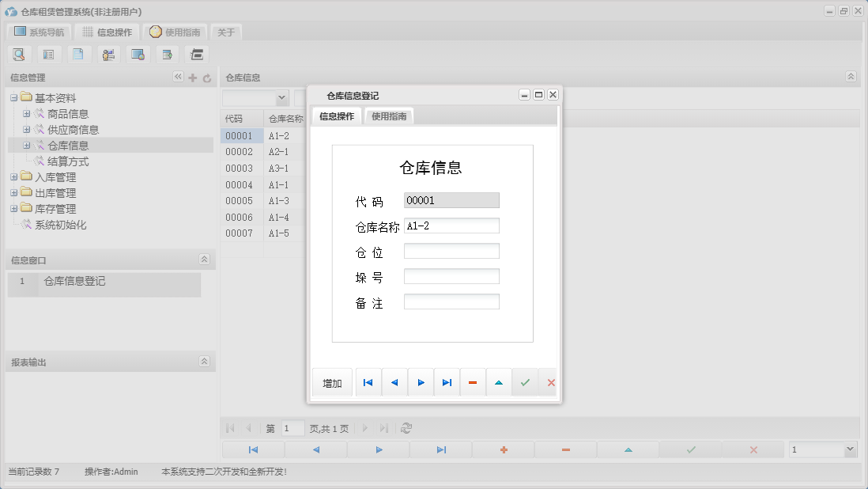Click the refresh icon in 信息管理 panel
This screenshot has width=868, height=489.
206,77
